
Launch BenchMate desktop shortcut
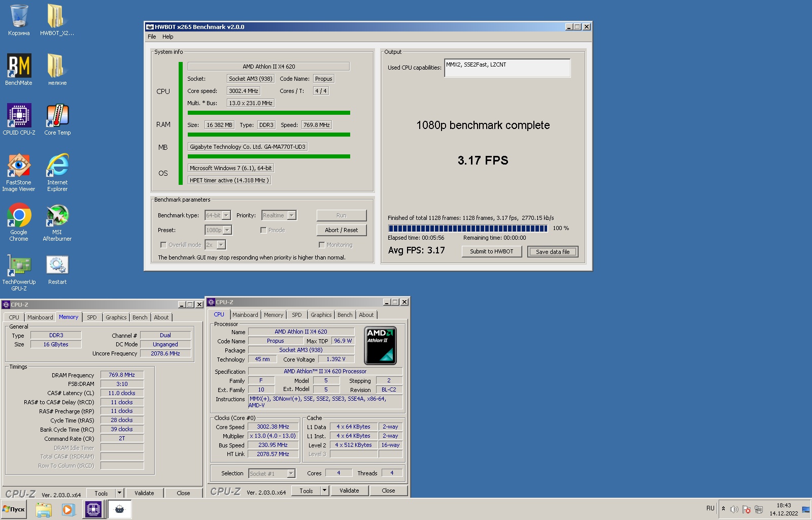click(19, 70)
